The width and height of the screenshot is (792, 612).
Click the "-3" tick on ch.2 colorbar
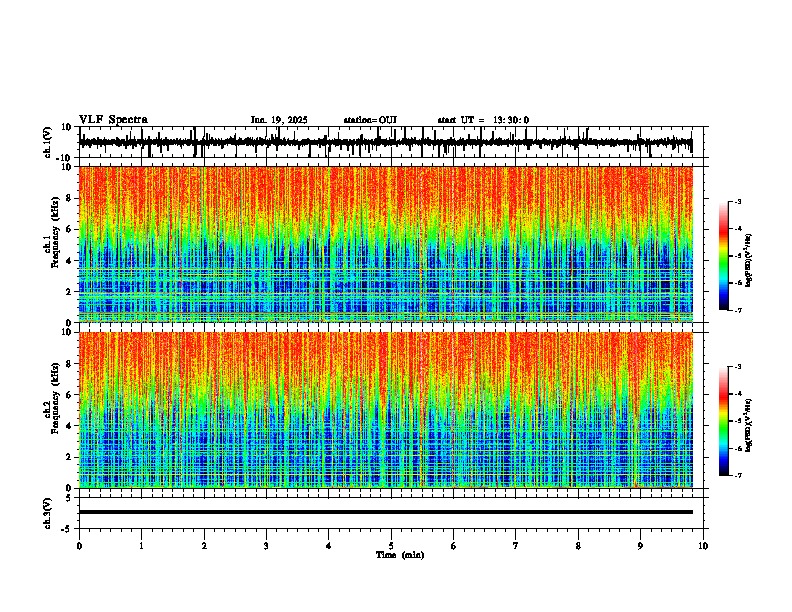pos(738,367)
